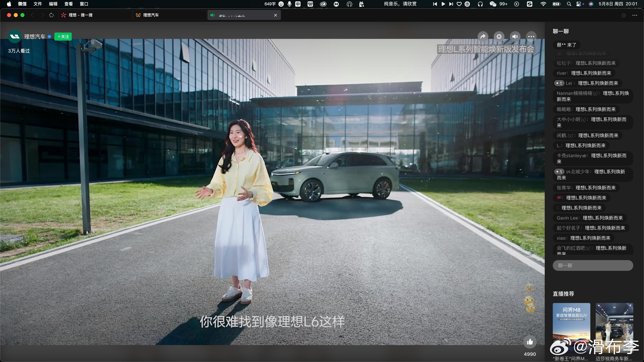Click the +1 badge on 北城少年's comment
The width and height of the screenshot is (644, 362).
coord(559,172)
